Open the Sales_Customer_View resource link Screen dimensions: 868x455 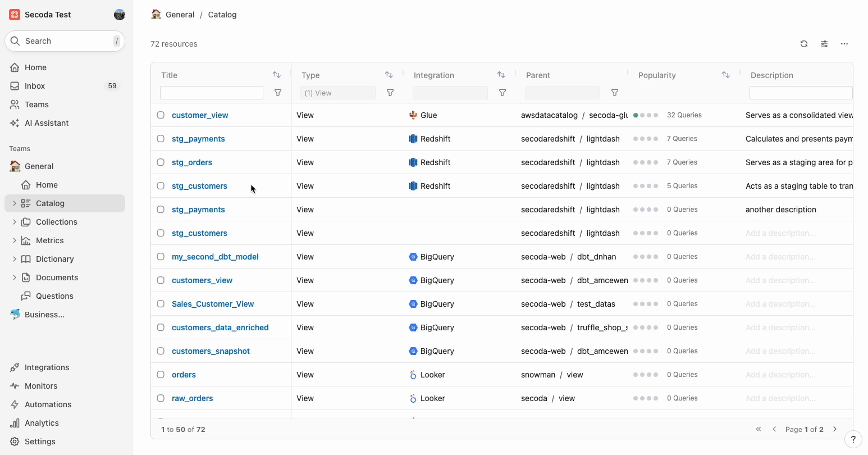[213, 304]
